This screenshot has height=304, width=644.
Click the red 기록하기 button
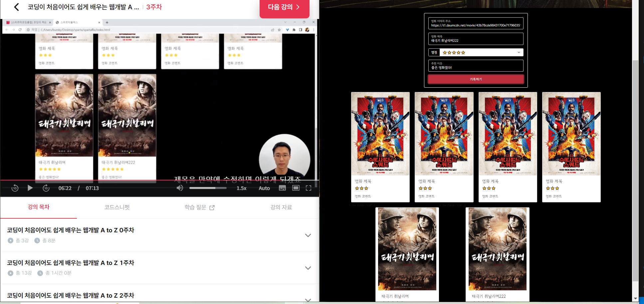click(476, 79)
